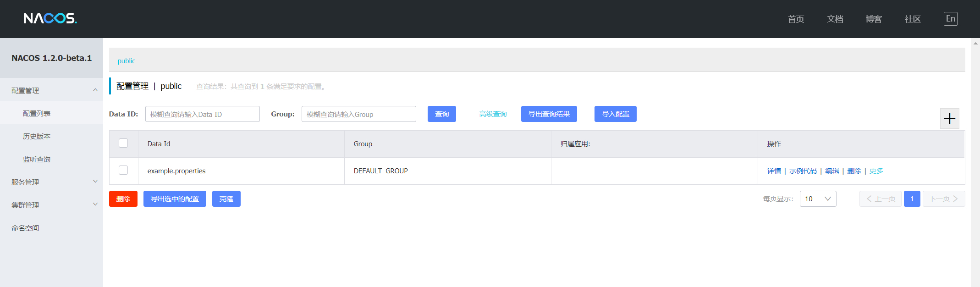
Task: Open 详情 for example.properties
Action: tap(774, 171)
